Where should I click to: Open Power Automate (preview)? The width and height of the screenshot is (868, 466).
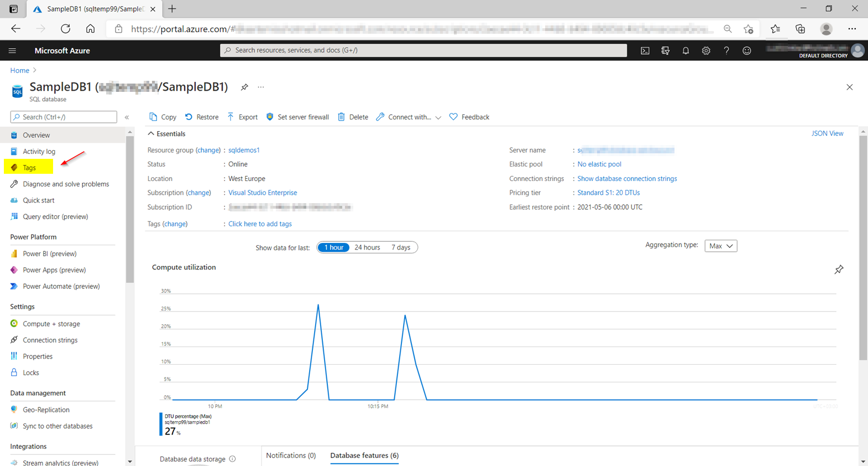tap(62, 286)
